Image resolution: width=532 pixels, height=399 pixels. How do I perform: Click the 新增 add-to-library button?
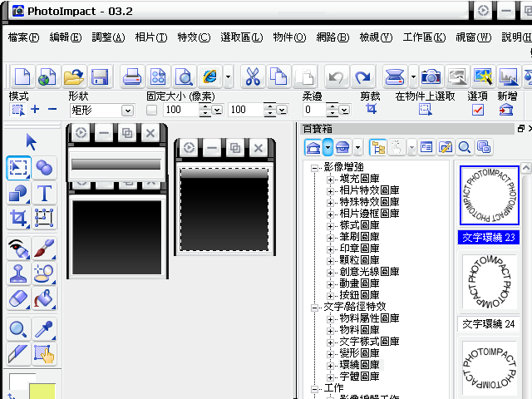click(x=506, y=110)
